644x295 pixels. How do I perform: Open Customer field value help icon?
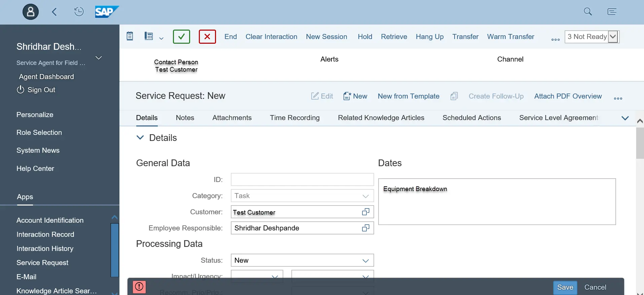pos(365,212)
